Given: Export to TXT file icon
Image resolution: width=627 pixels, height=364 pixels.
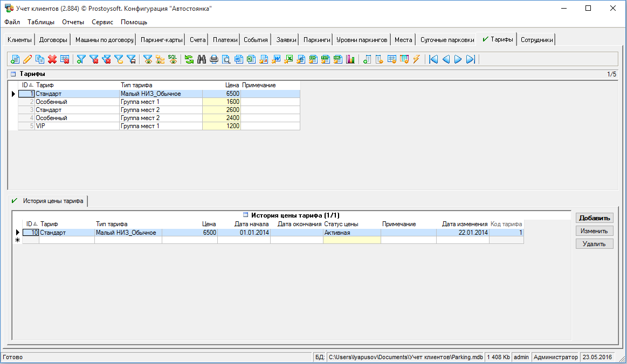Looking at the screenshot, I should [326, 59].
